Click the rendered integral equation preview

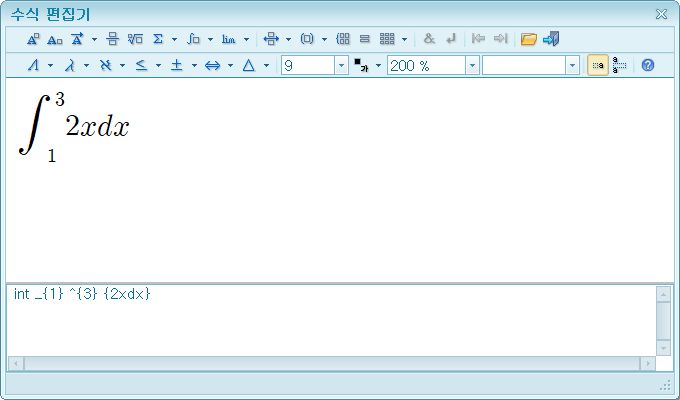pos(74,128)
